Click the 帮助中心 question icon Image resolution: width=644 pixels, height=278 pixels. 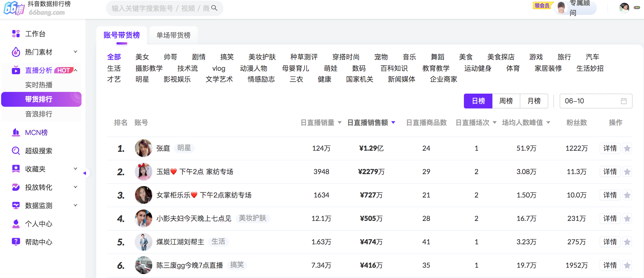[x=16, y=242]
